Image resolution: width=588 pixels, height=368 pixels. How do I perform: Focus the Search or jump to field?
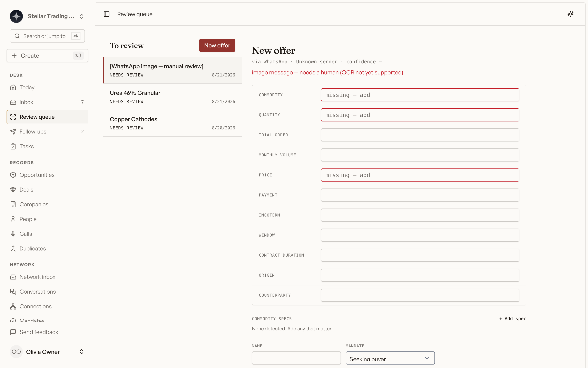coord(47,36)
